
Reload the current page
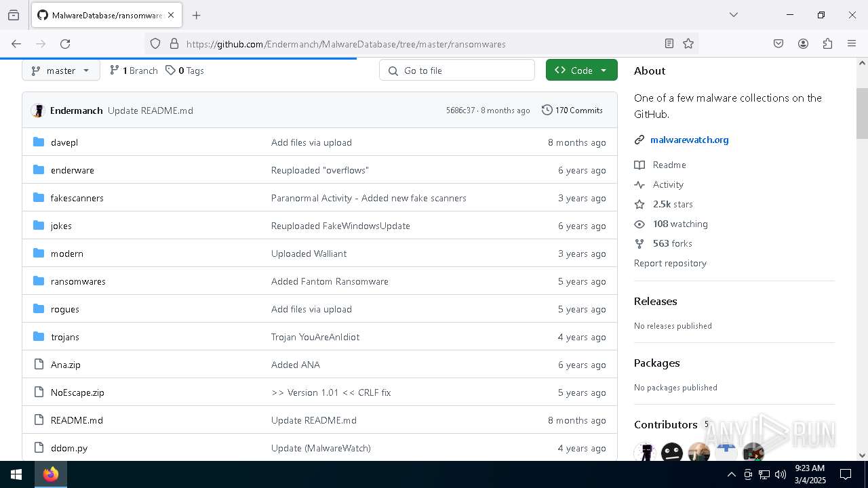pyautogui.click(x=65, y=43)
